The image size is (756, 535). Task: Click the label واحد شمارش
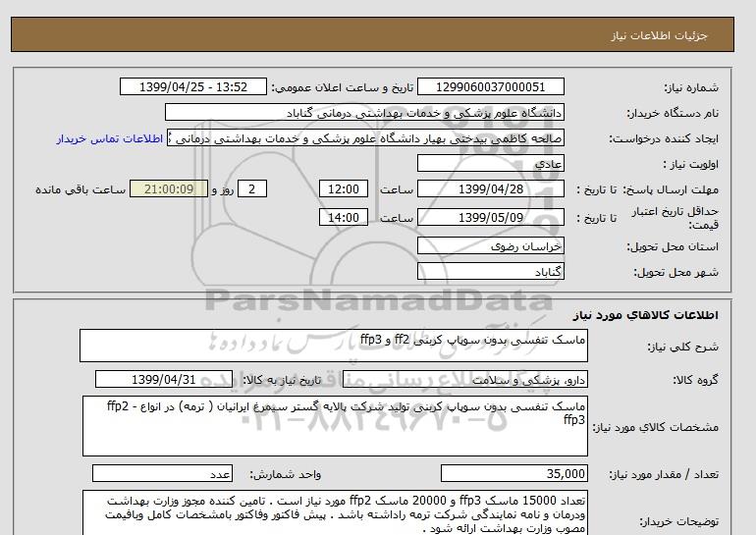click(286, 475)
